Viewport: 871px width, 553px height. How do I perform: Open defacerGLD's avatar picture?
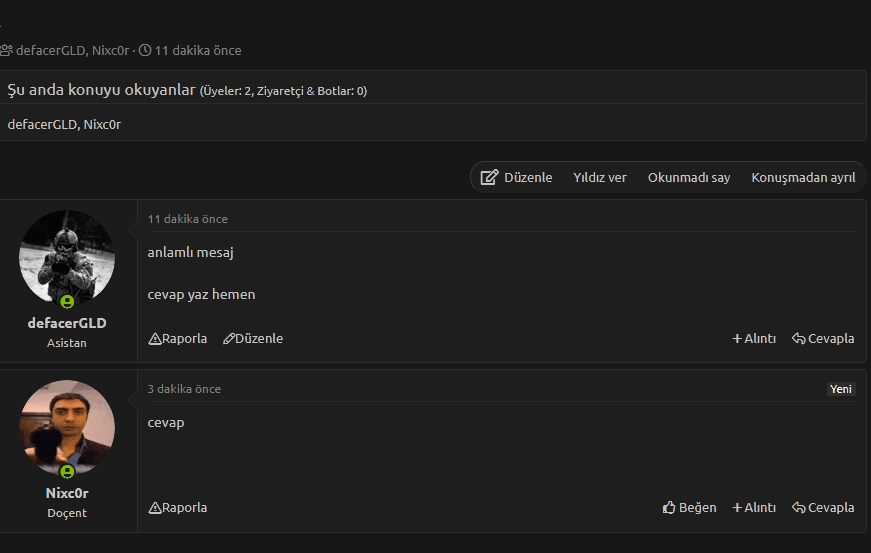(x=67, y=258)
